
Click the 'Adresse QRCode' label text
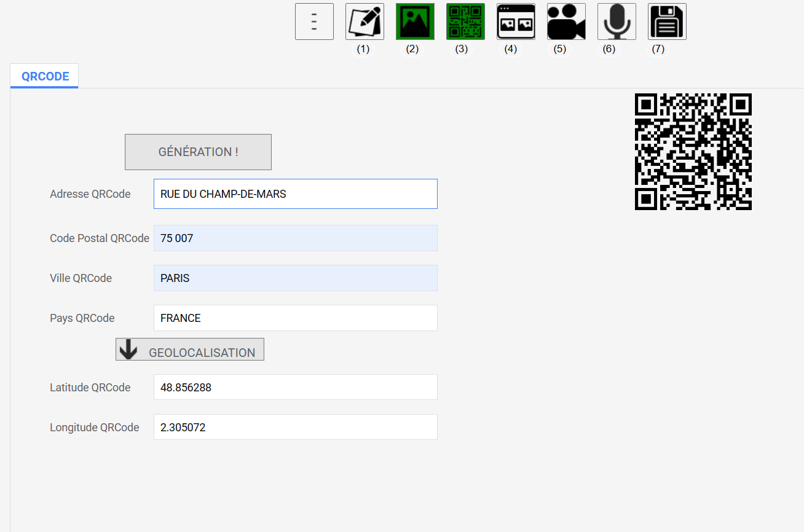tap(90, 194)
